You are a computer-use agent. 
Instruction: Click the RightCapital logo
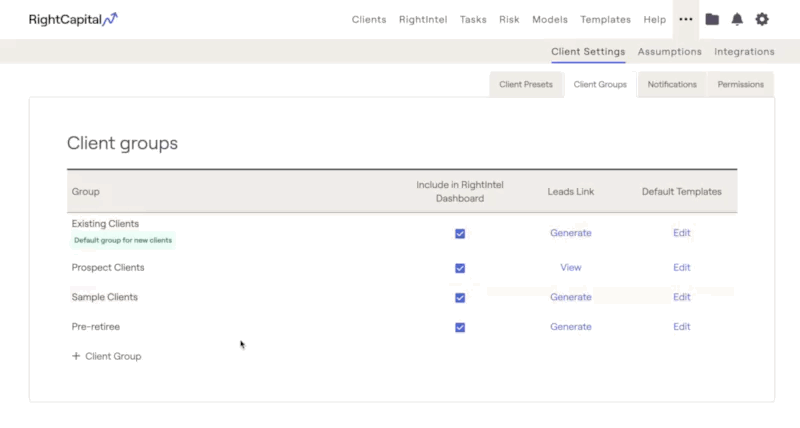point(73,19)
